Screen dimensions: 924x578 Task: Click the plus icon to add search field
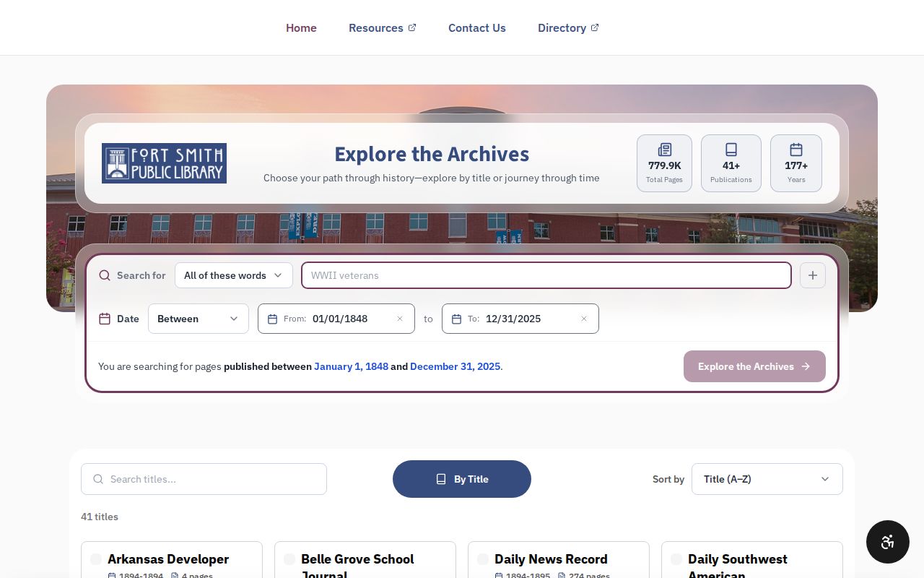point(813,275)
